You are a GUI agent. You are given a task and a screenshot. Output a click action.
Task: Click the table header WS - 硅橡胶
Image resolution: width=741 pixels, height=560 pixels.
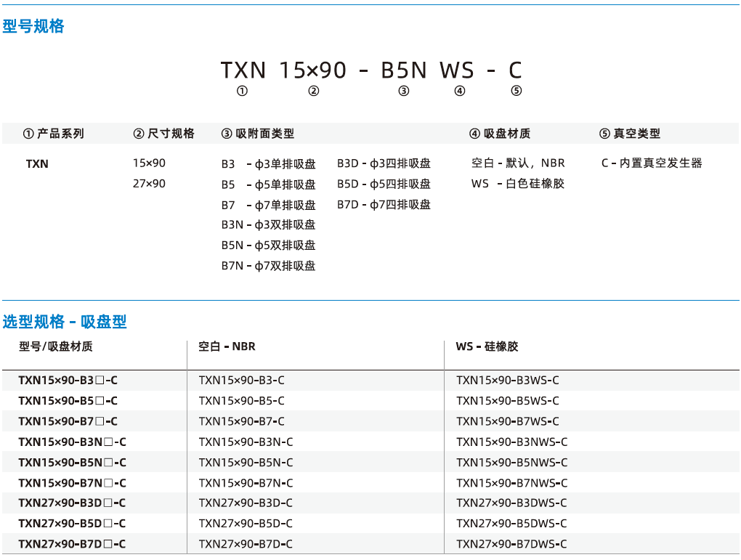coord(487,346)
